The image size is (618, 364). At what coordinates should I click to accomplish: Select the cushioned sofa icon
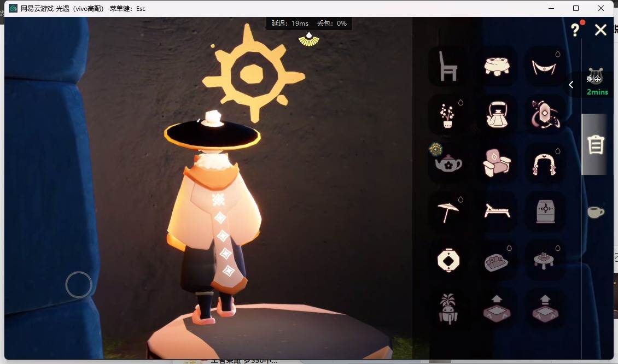pos(497,262)
